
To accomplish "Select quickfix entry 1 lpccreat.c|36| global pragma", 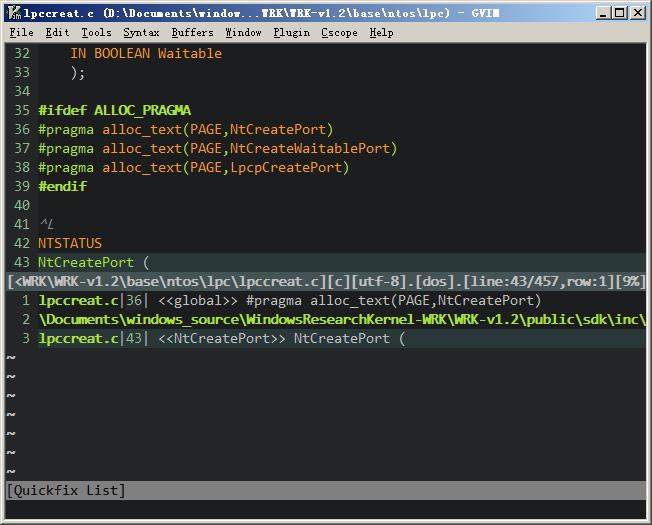I will (x=326, y=300).
